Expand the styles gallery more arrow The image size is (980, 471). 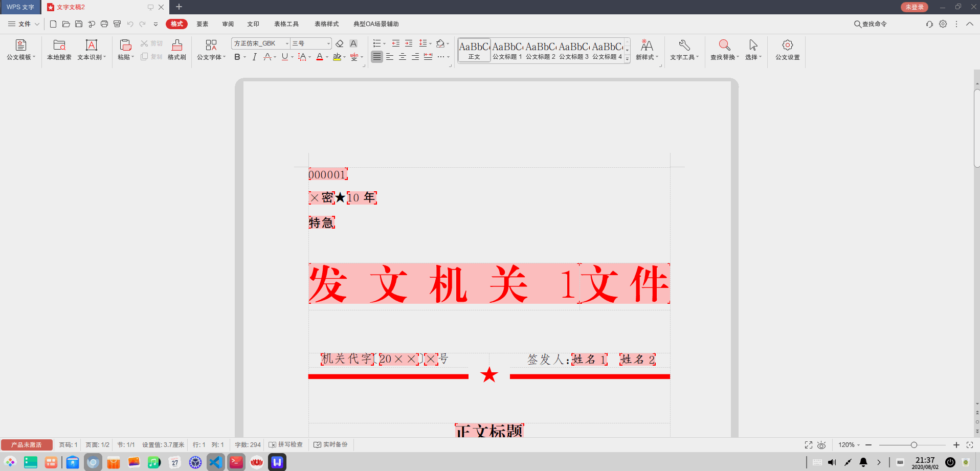point(627,59)
